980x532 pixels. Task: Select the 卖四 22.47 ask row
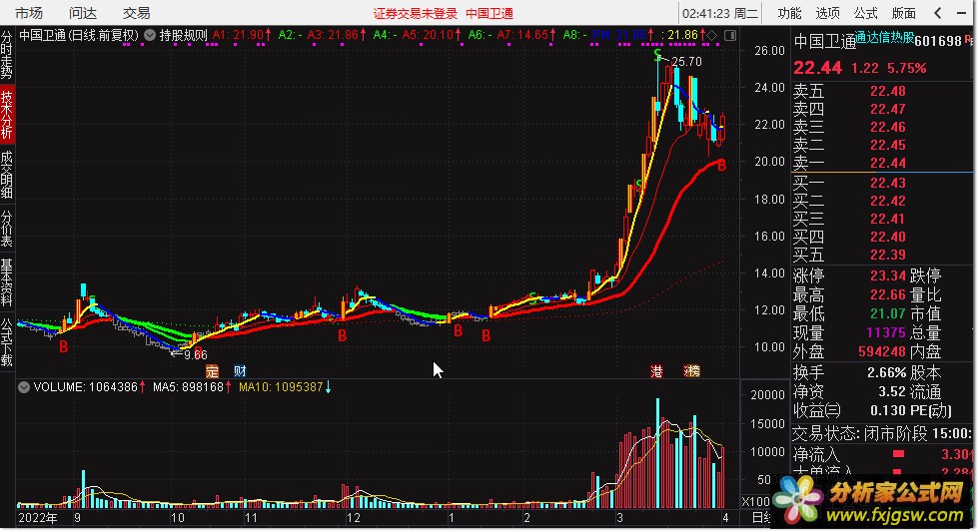pyautogui.click(x=882, y=109)
